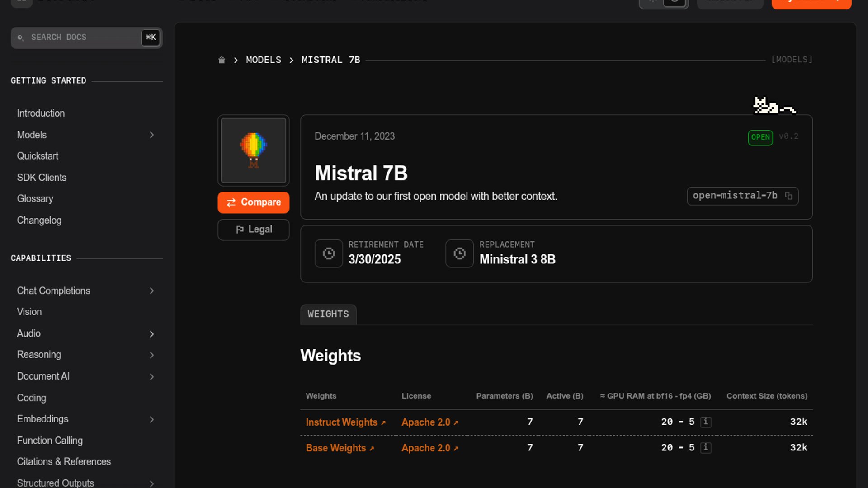
Task: Expand the Models sidebar section
Action: click(x=151, y=135)
